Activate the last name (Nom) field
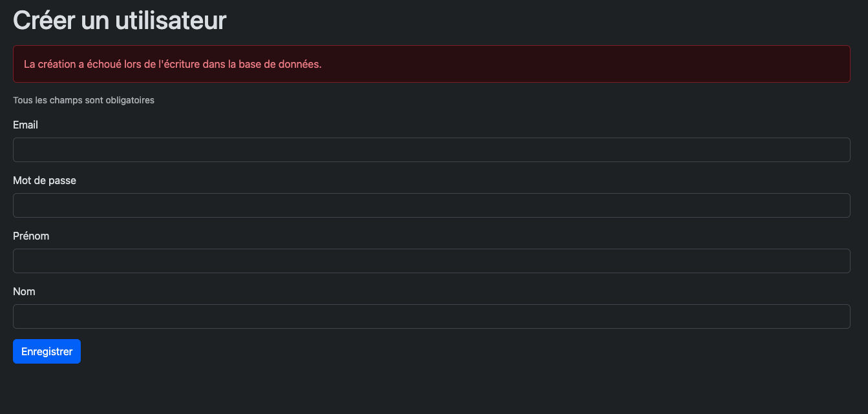 point(431,316)
